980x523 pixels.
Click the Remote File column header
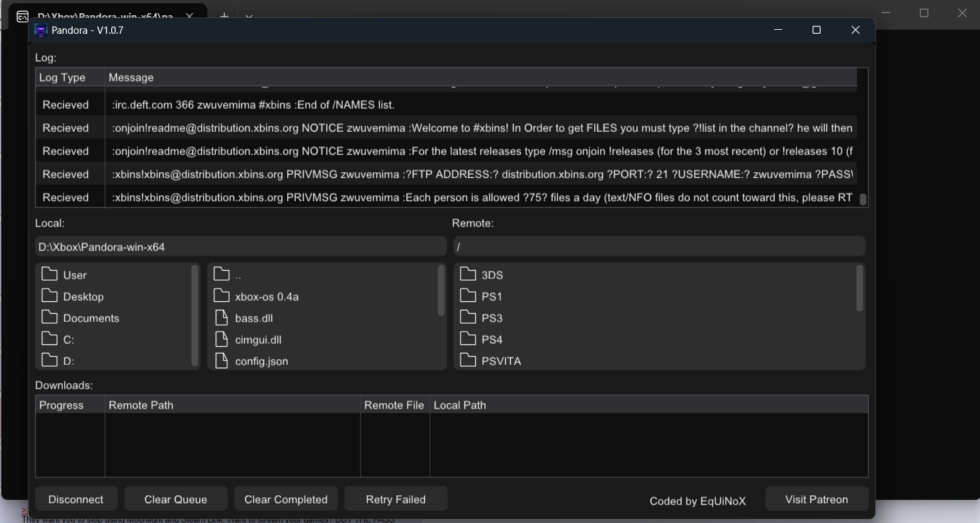[x=395, y=405]
